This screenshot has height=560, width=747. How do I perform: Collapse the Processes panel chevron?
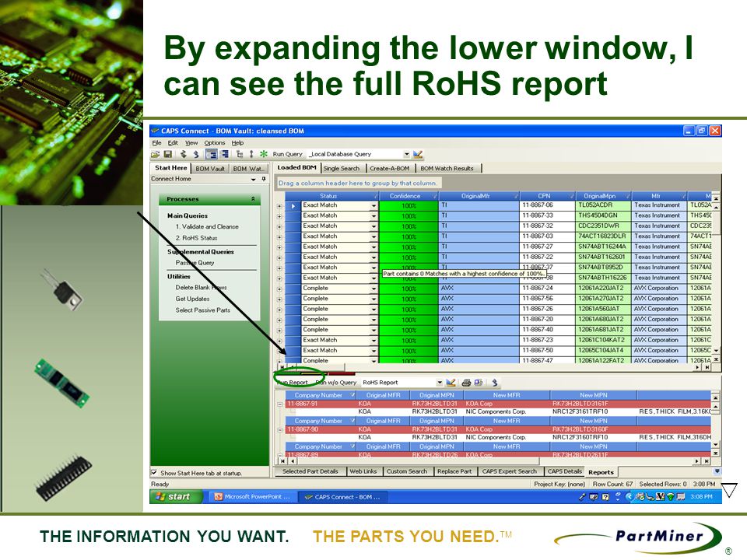(x=253, y=199)
